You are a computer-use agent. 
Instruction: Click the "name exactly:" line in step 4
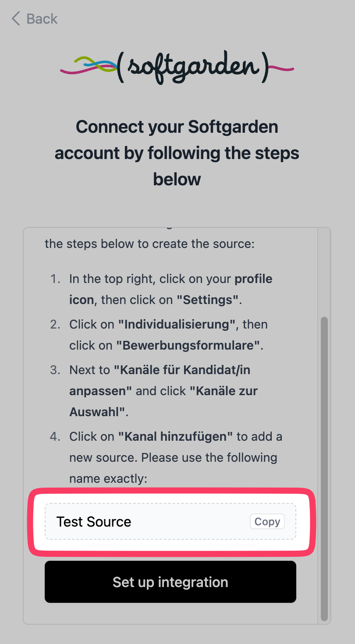click(x=108, y=479)
